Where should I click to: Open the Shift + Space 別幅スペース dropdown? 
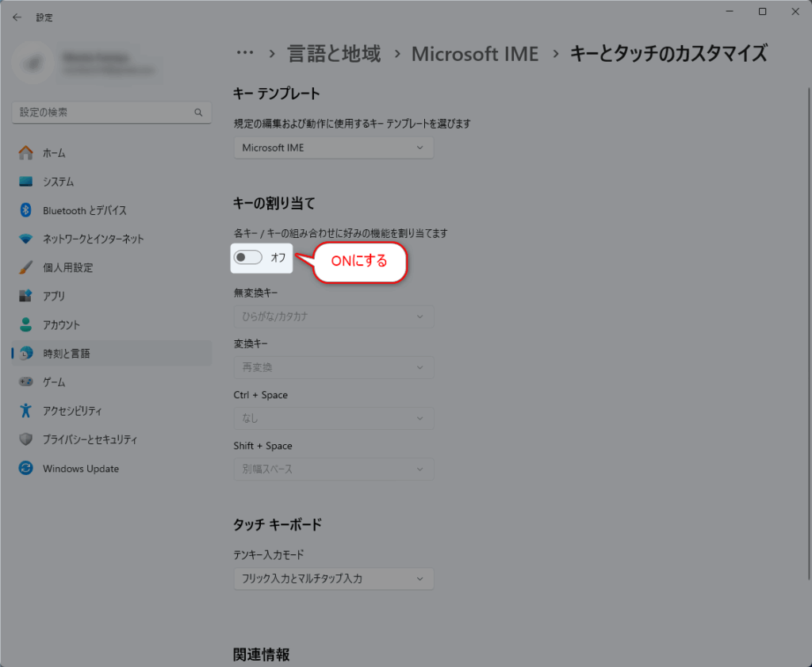click(334, 470)
